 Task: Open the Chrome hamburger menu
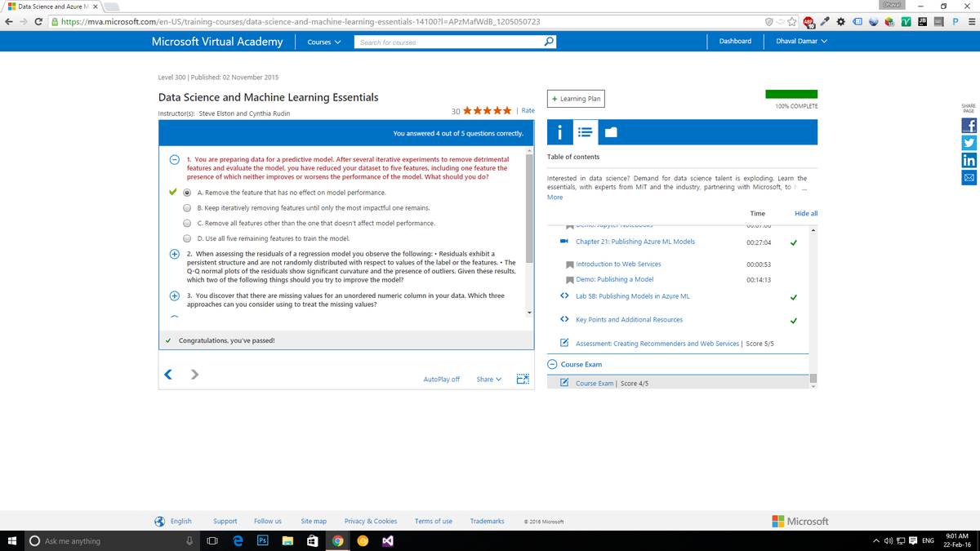click(971, 22)
